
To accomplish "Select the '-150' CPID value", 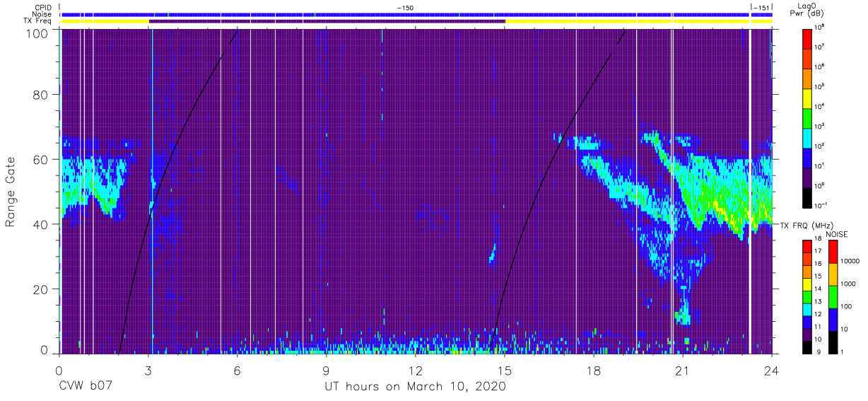I will click(405, 7).
